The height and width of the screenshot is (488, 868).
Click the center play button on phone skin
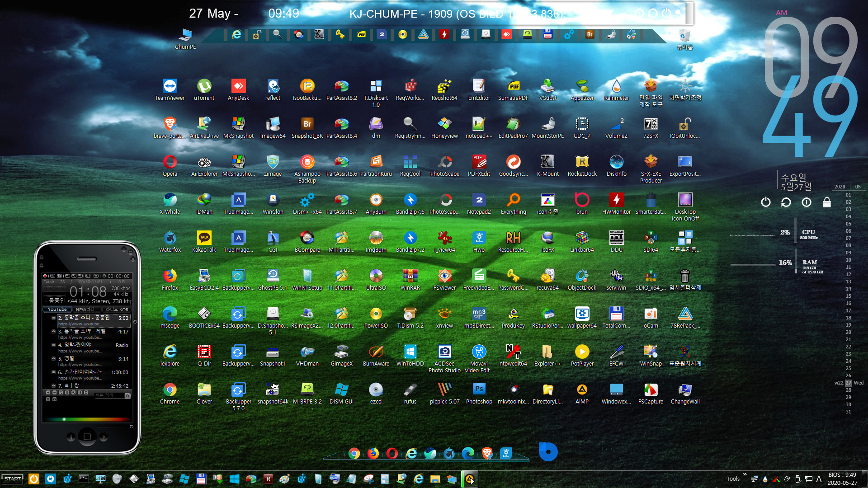click(x=87, y=436)
